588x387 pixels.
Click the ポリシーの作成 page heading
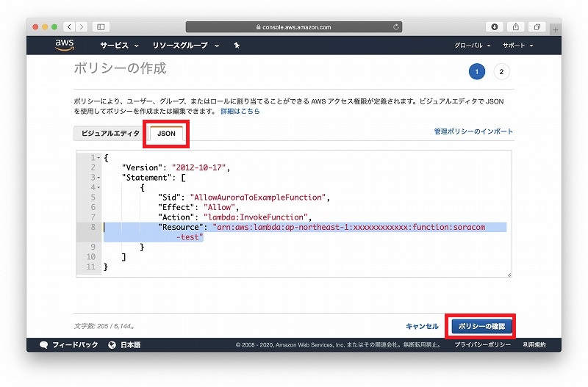point(120,68)
